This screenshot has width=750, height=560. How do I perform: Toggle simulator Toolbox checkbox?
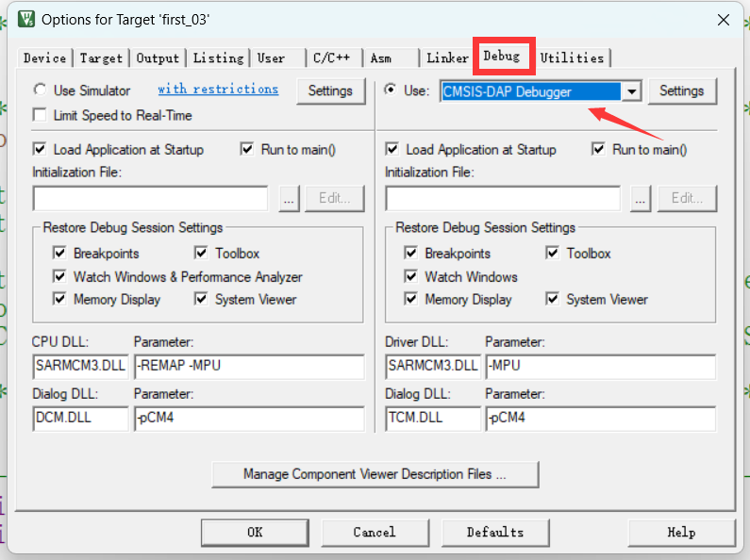pos(201,253)
